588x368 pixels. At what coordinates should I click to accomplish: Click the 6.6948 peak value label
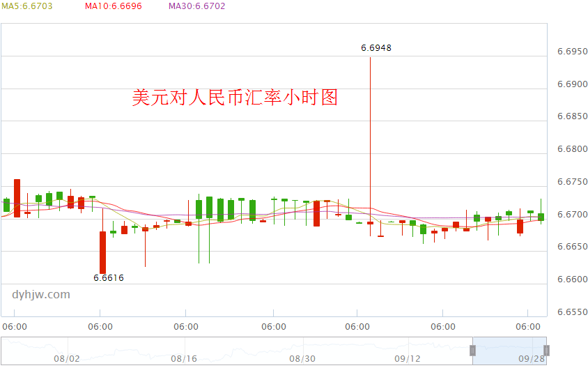(x=376, y=48)
